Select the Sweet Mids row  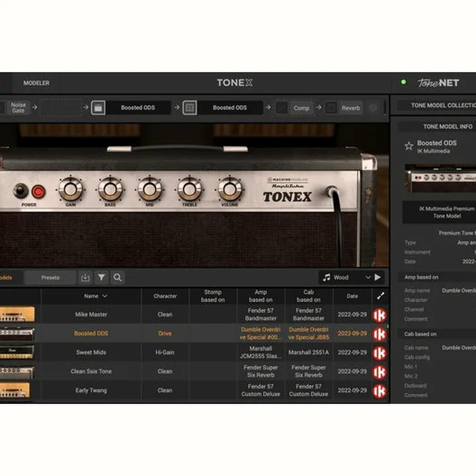[x=194, y=352]
